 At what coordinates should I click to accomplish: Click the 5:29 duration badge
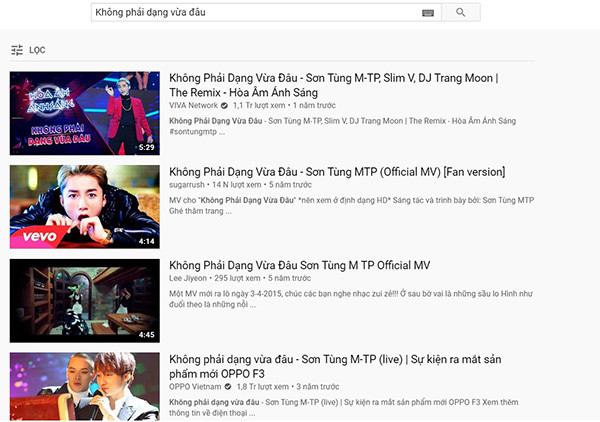click(x=146, y=147)
